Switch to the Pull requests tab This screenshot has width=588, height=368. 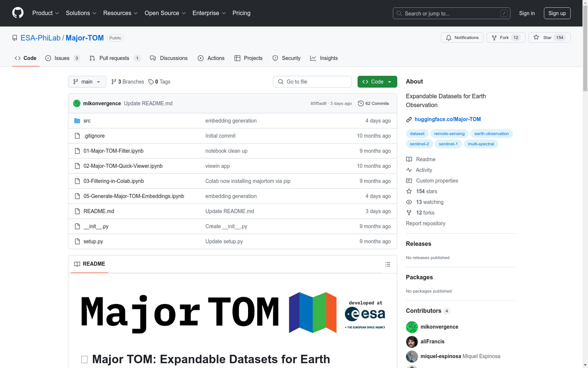115,58
